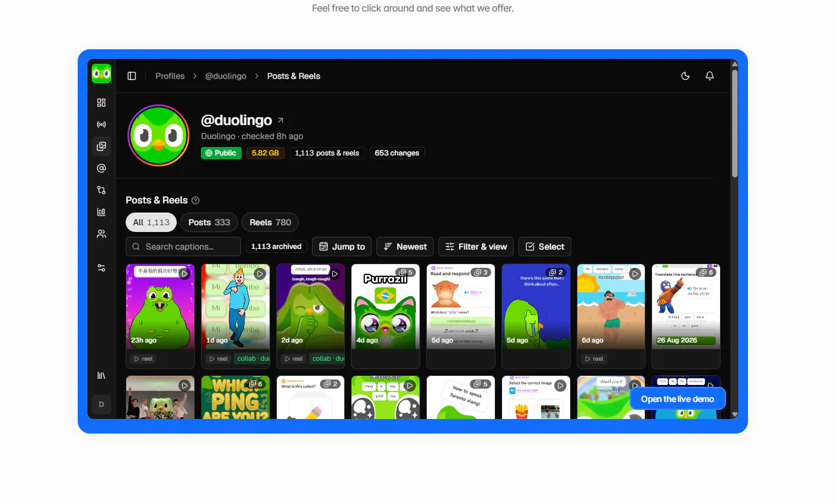Click the 1,113 posts & reels badge
Viewport: 836px width, 504px height.
coord(327,153)
